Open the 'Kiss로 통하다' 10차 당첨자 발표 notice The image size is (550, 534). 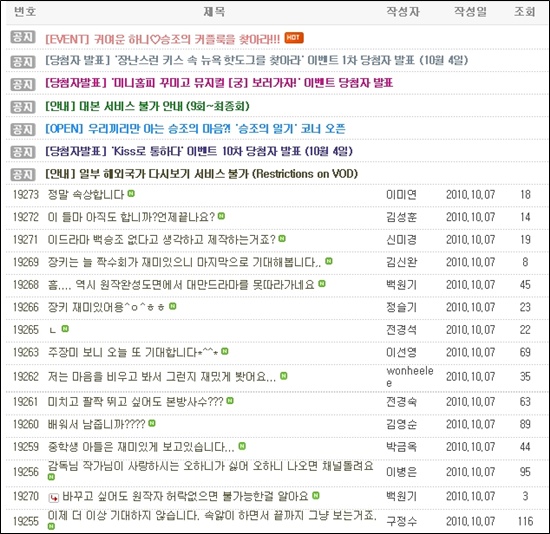coord(199,151)
